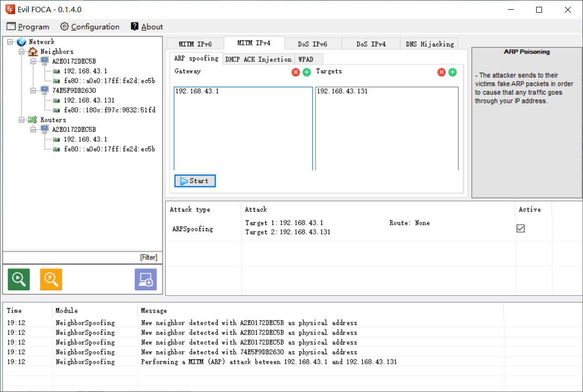Click the purple add computer icon
583x392 pixels.
pyautogui.click(x=146, y=279)
